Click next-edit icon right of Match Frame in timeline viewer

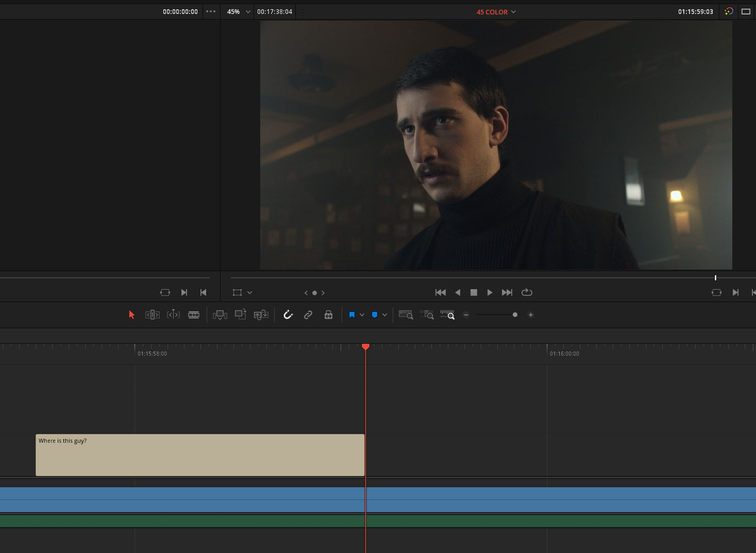click(x=735, y=292)
